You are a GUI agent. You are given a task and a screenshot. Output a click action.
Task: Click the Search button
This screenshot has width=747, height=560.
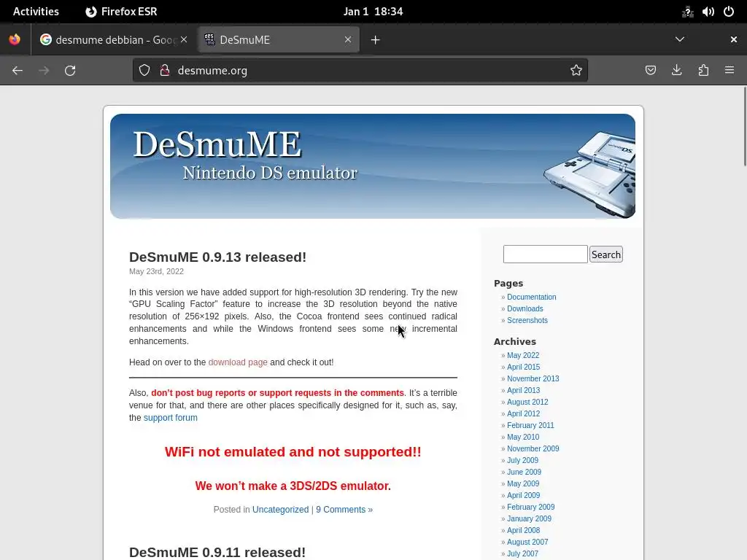click(606, 254)
